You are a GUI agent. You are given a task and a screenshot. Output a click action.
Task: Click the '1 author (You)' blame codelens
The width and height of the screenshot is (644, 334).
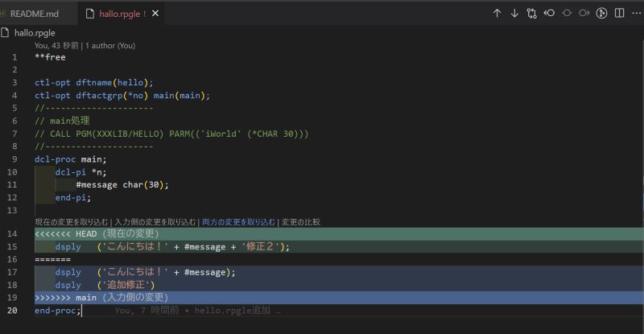[110, 46]
